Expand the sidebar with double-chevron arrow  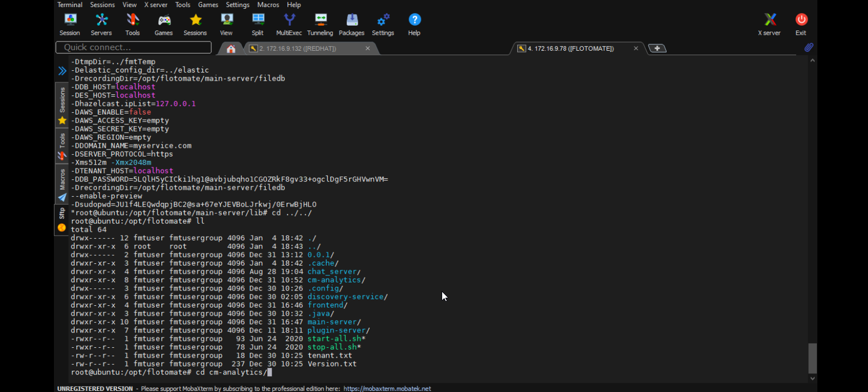(62, 70)
